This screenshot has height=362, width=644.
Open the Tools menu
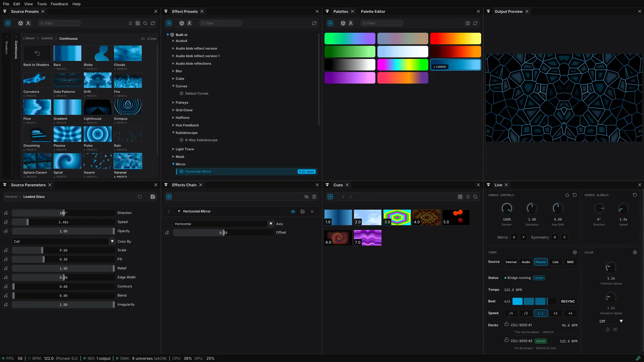[x=42, y=4]
